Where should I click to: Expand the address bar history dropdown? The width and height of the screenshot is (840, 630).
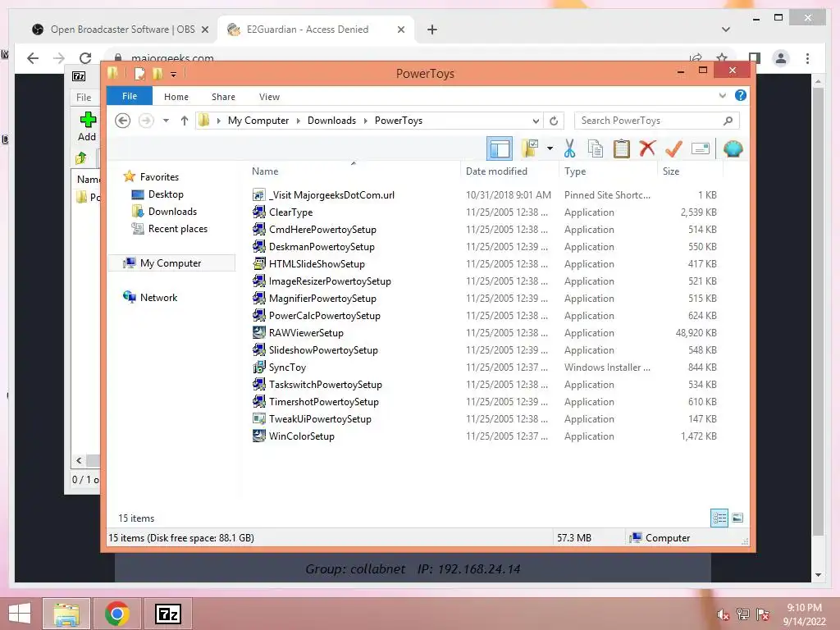coord(536,121)
